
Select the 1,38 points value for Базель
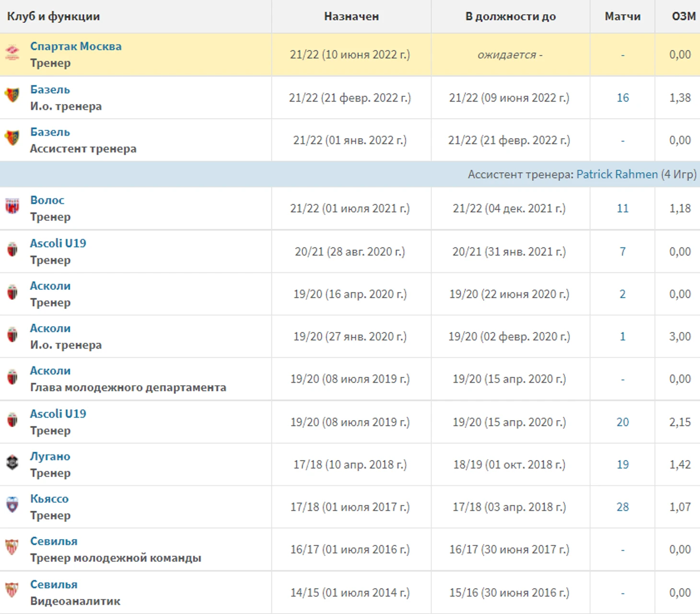tap(680, 98)
